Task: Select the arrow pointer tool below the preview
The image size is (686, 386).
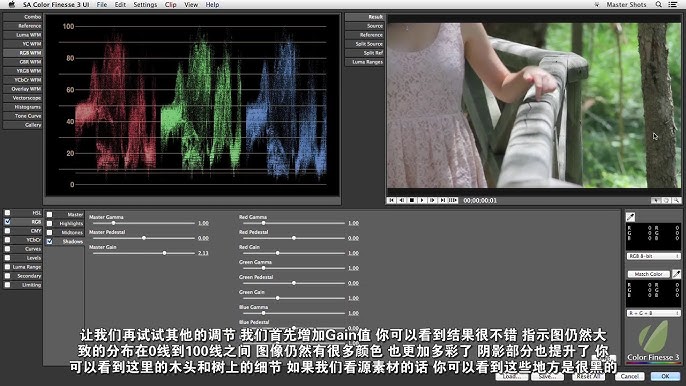Action: click(x=655, y=200)
